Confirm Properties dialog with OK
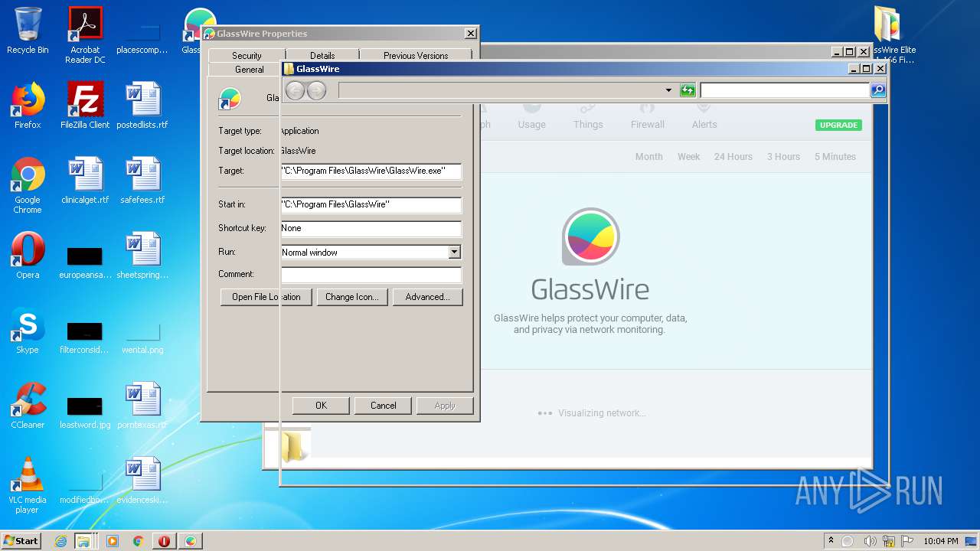Viewport: 980px width, 551px height. click(321, 406)
